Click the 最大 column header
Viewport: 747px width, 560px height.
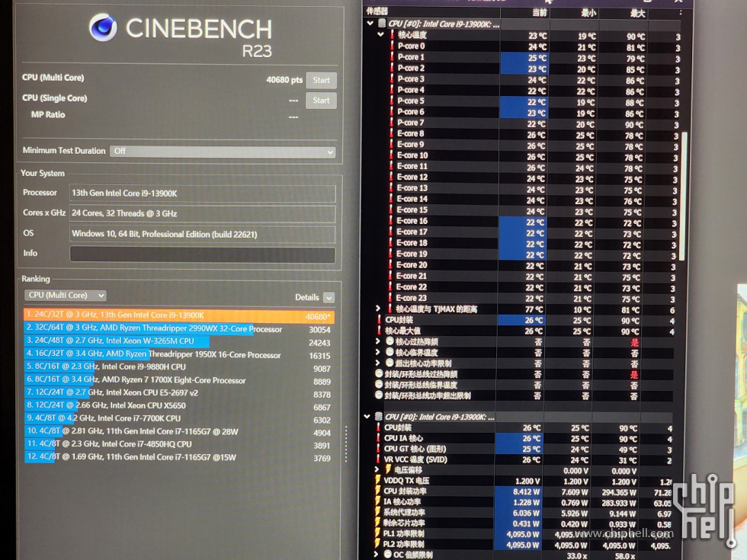pyautogui.click(x=637, y=14)
